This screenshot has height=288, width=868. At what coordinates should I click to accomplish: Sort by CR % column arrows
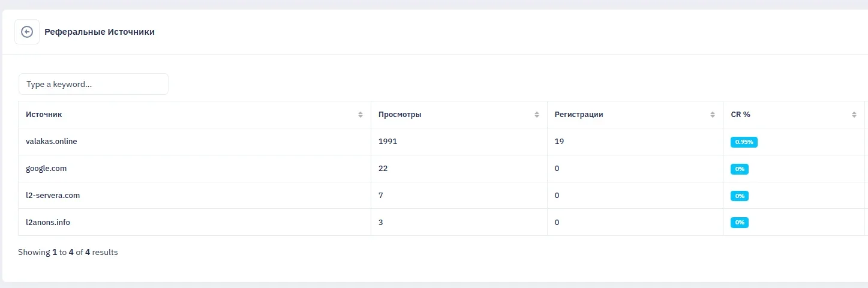click(x=854, y=115)
